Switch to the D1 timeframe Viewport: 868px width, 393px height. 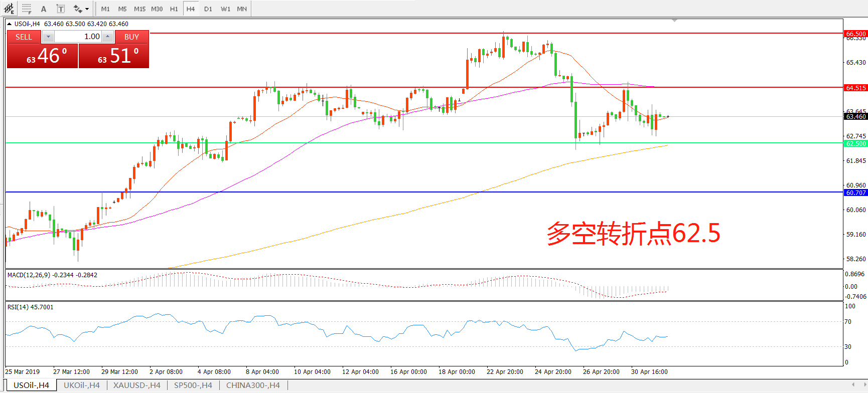pyautogui.click(x=208, y=9)
